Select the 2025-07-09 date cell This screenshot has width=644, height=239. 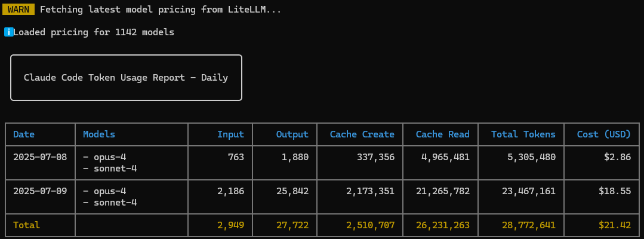pos(40,191)
